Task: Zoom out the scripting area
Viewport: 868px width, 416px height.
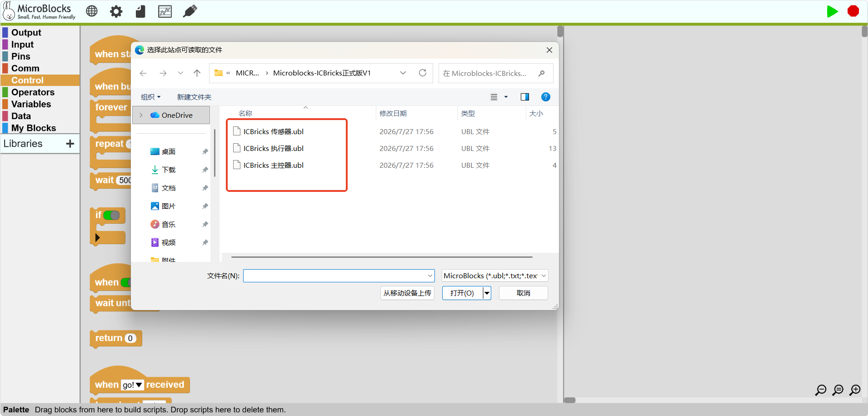Action: click(x=821, y=390)
